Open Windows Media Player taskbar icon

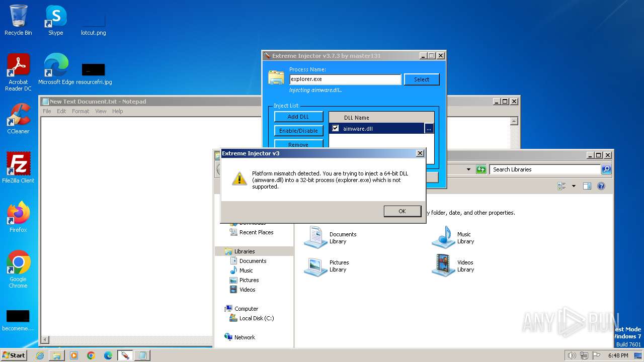point(74,355)
